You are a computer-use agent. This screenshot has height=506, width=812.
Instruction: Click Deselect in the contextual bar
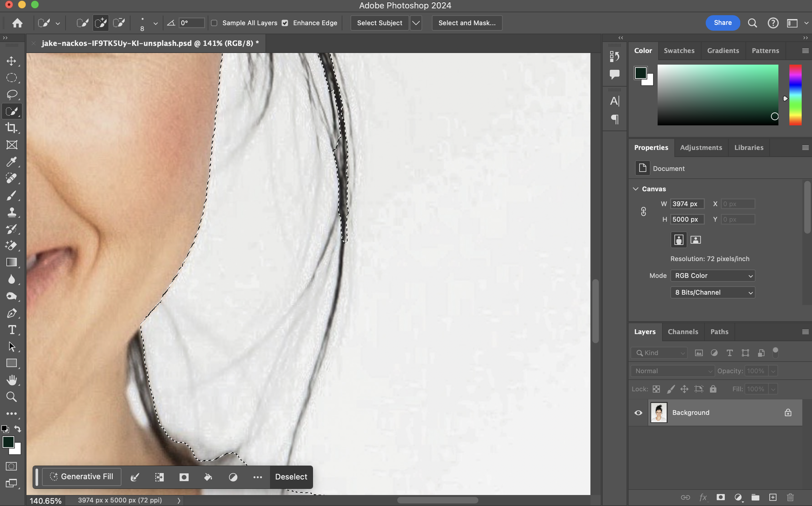pyautogui.click(x=291, y=477)
